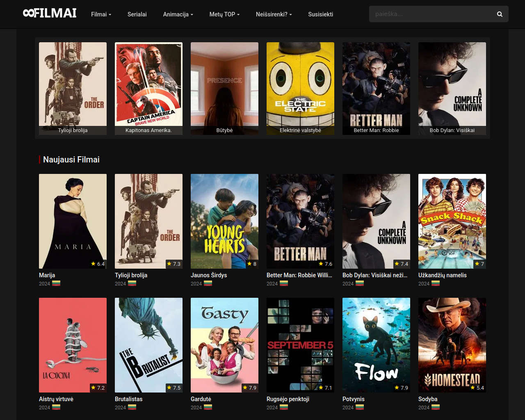The height and width of the screenshot is (420, 525).
Task: Select the Kapitonas Amerika featured poster
Action: pyautogui.click(x=148, y=89)
